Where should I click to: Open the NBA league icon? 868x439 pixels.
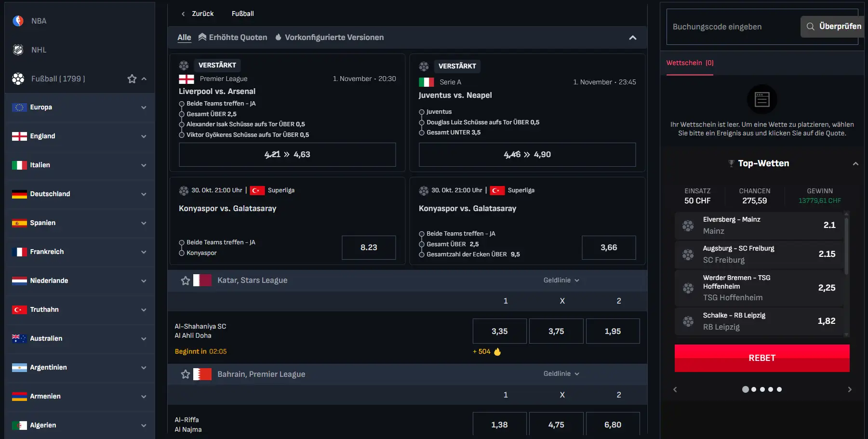click(18, 21)
